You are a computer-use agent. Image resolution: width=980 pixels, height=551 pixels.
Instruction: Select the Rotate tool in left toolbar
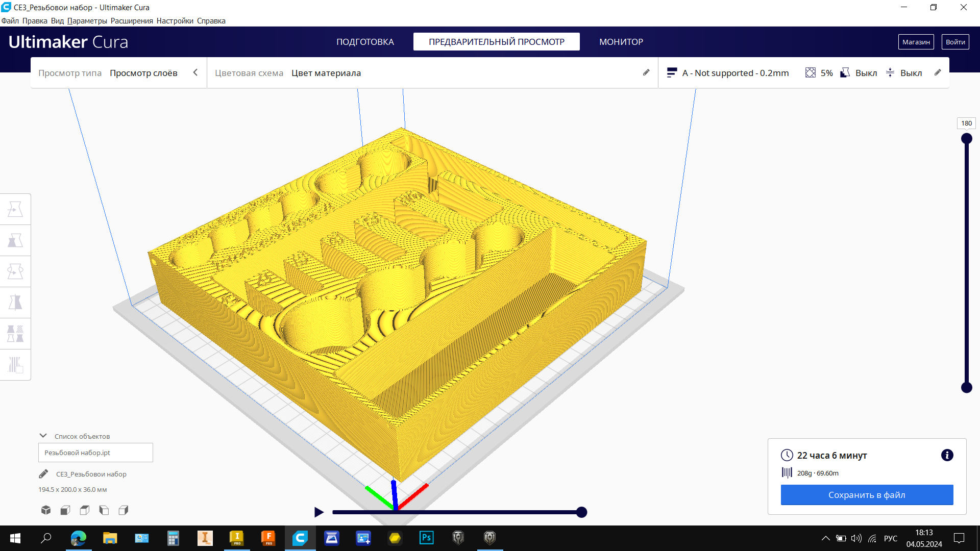[x=15, y=271]
